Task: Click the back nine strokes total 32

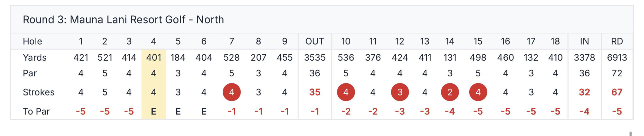Action: [x=584, y=92]
